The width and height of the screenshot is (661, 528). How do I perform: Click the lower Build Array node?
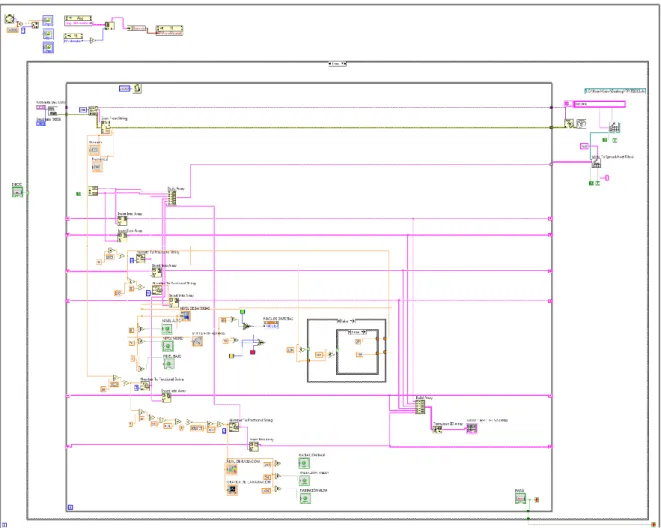tap(420, 407)
